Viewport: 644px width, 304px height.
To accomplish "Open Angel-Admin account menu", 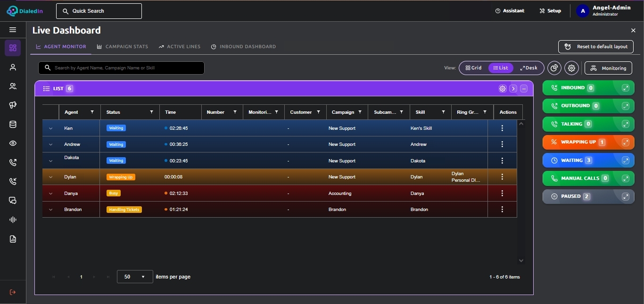I will [x=604, y=11].
